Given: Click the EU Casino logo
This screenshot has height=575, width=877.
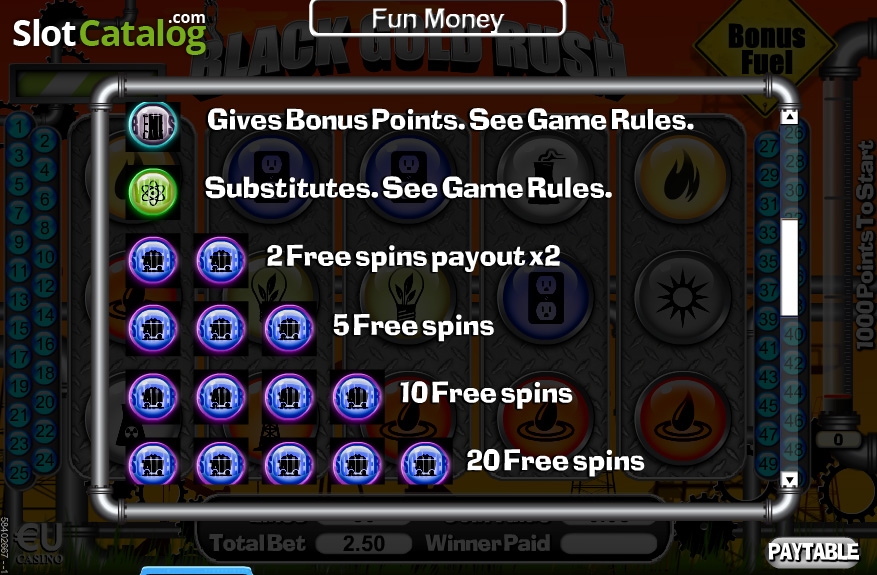Looking at the screenshot, I should coord(39,545).
